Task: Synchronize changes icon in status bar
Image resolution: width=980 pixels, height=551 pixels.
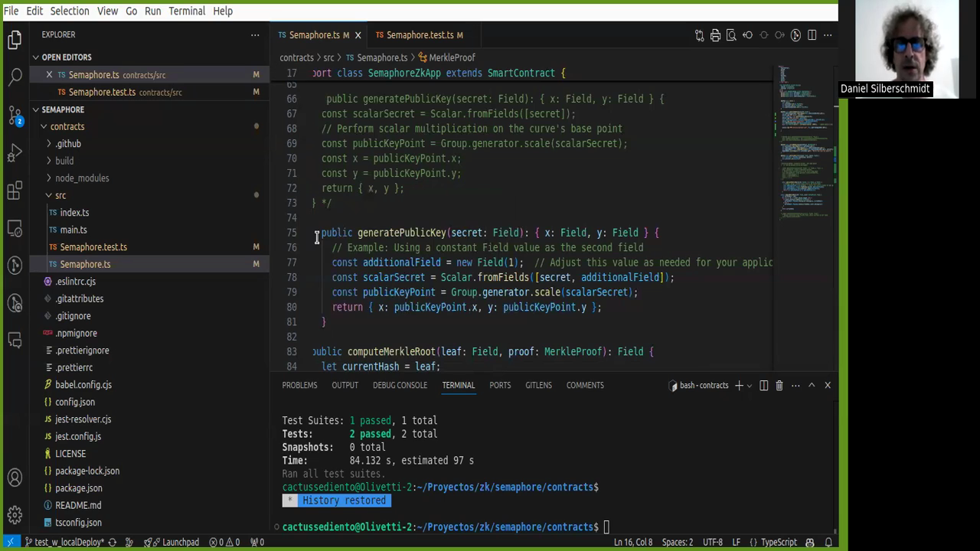Action: pos(112,542)
